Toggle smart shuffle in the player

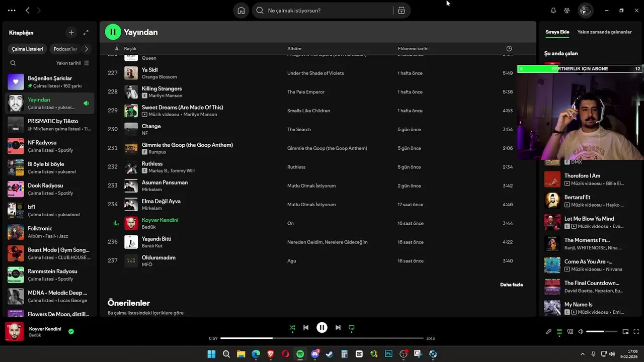[292, 328]
